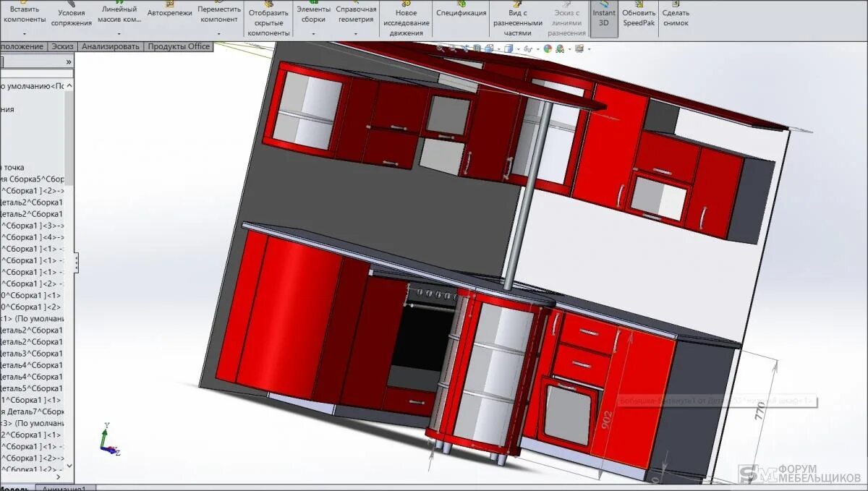868x491 pixels.
Task: Select tree row '2^Сборка1 ]<1>'
Action: 31,435
